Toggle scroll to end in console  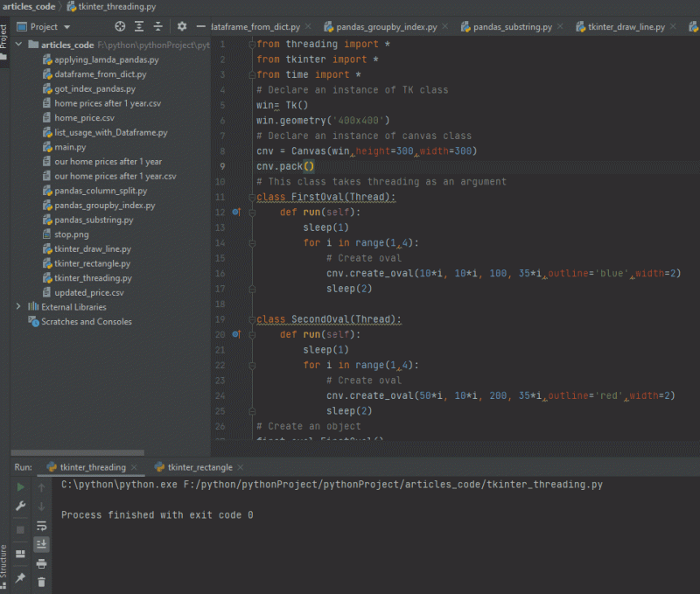40,544
